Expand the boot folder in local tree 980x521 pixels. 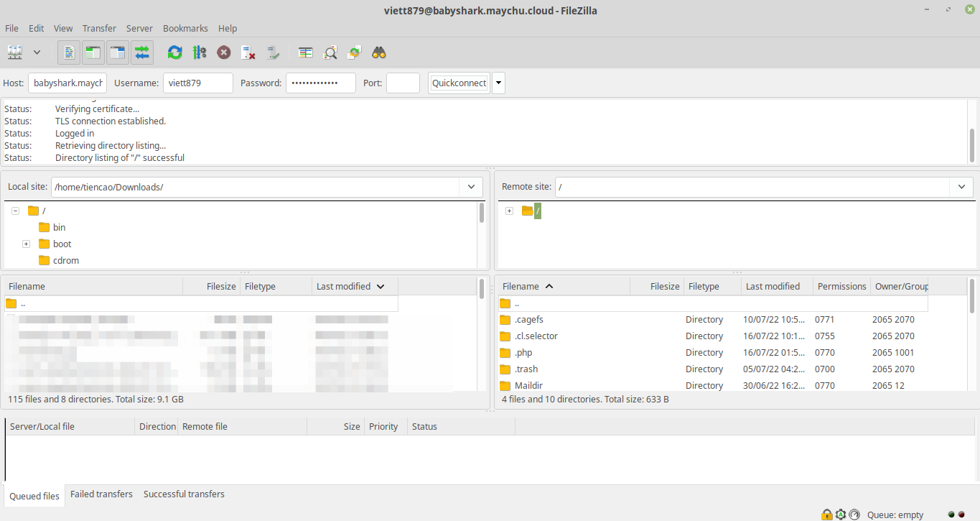point(26,244)
